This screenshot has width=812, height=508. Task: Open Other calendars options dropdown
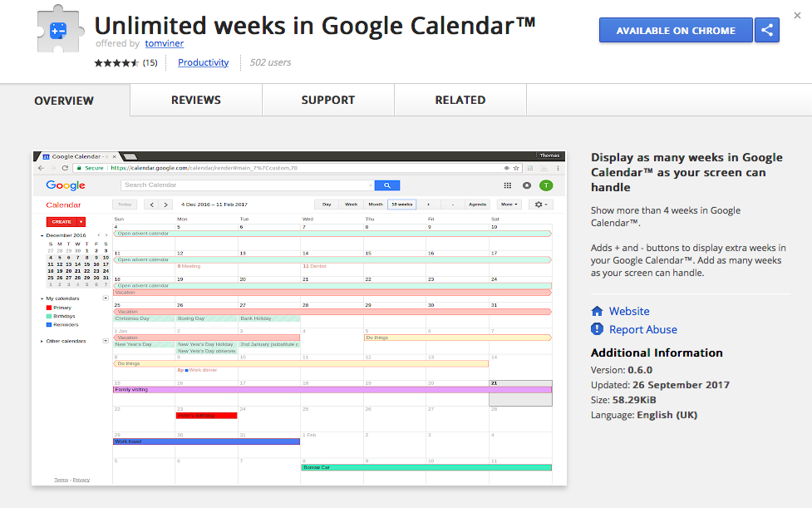106,341
